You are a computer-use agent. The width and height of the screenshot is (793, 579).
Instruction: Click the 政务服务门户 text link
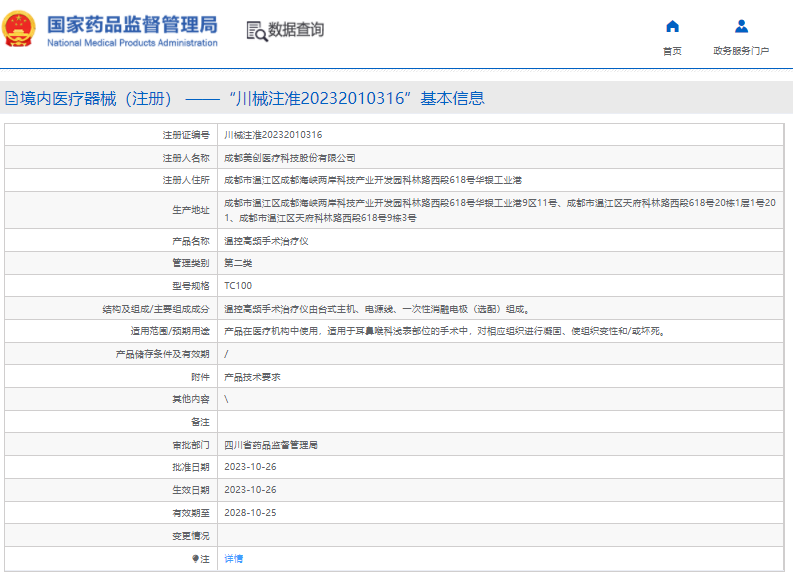point(741,51)
